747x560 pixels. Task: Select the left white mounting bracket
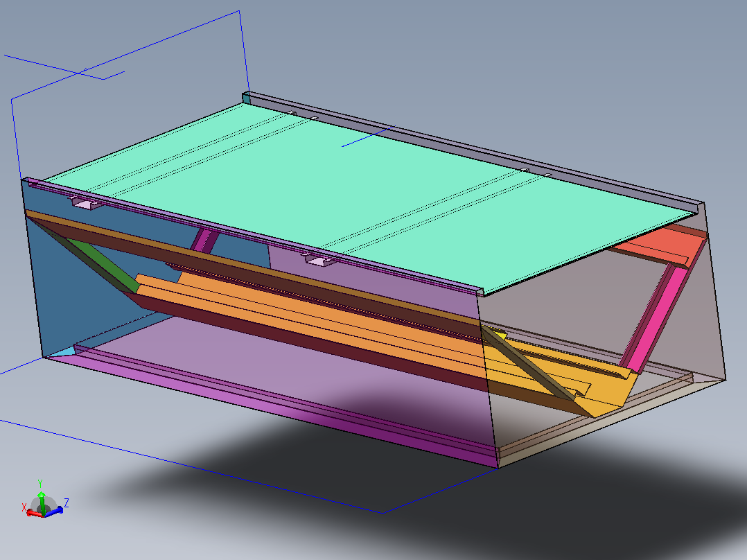click(86, 204)
